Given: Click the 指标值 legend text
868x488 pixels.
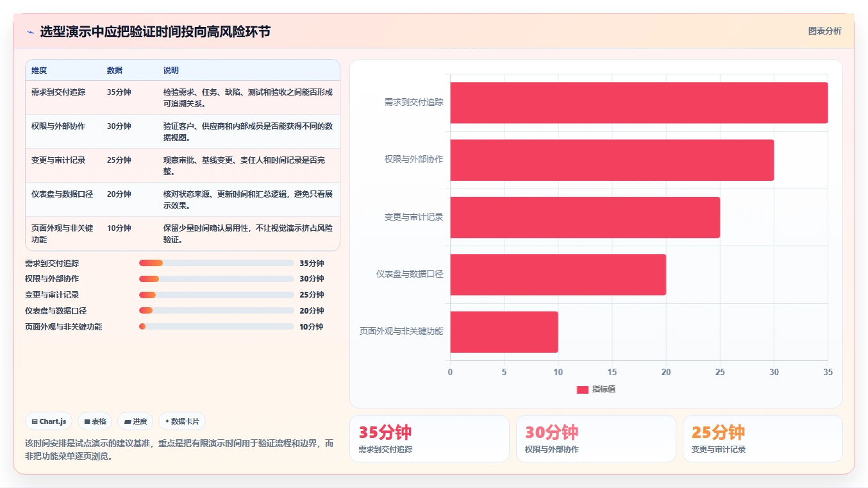Looking at the screenshot, I should (604, 389).
